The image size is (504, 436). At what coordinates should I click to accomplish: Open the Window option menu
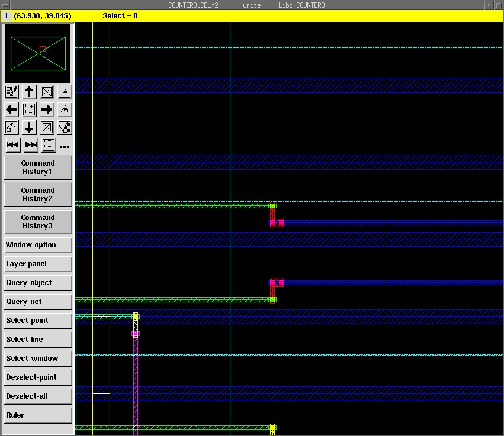(38, 245)
